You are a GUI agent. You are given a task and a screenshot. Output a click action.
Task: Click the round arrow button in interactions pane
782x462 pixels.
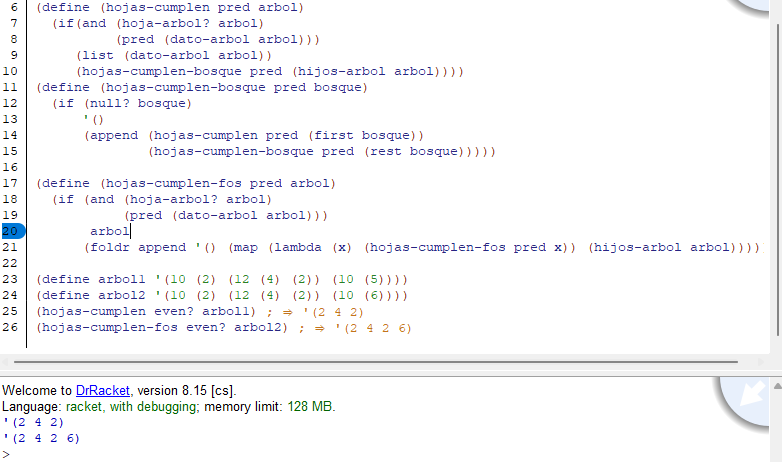[748, 397]
